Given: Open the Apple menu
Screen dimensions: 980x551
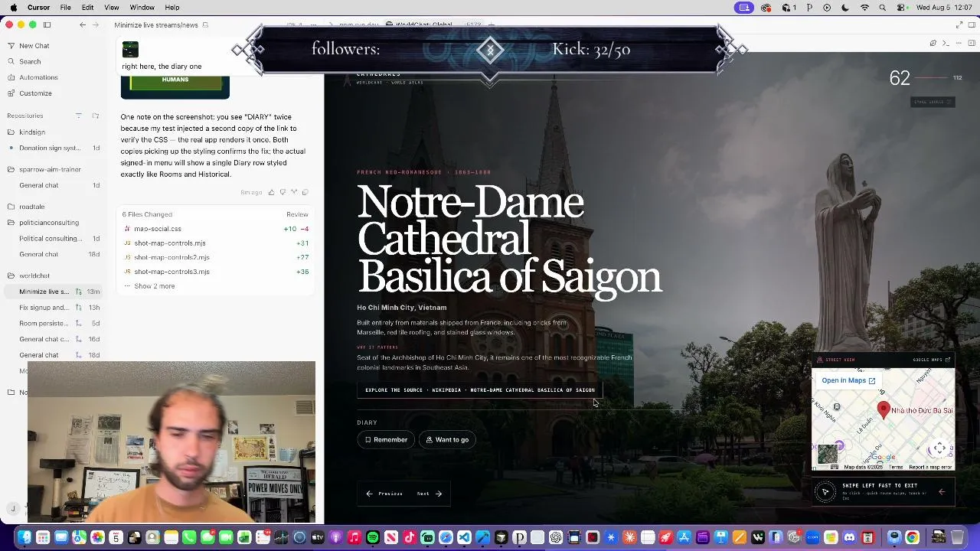Looking at the screenshot, I should (13, 8).
